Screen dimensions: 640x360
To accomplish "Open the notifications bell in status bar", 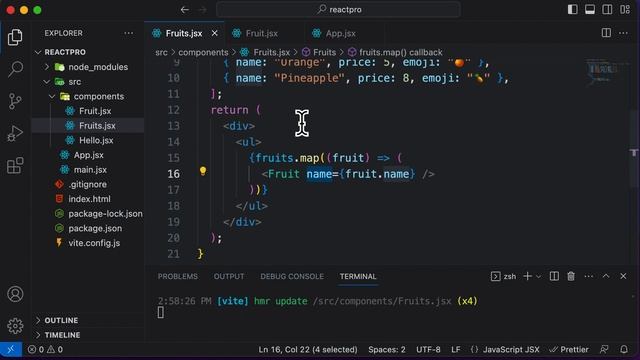I will coord(624,349).
